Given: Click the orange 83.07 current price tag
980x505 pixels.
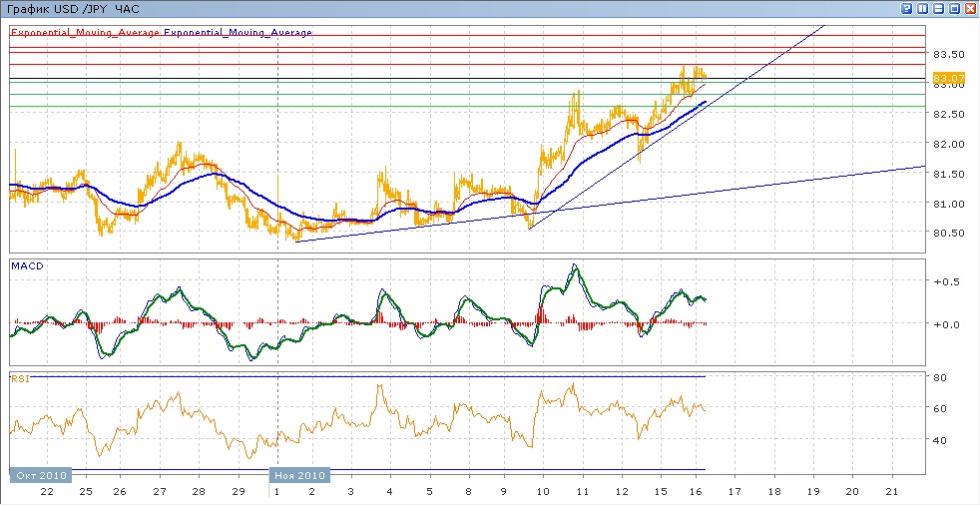Looking at the screenshot, I should [x=947, y=78].
